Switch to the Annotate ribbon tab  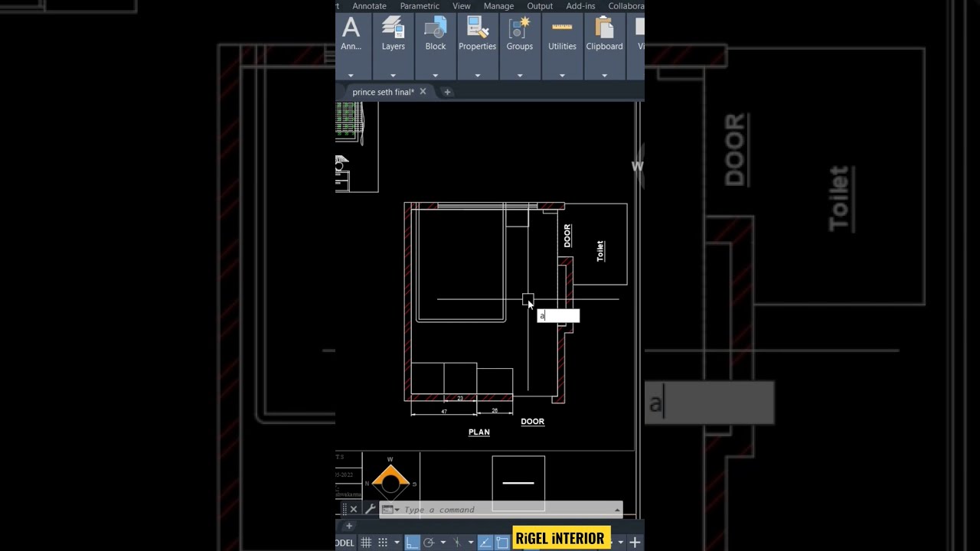(x=369, y=6)
